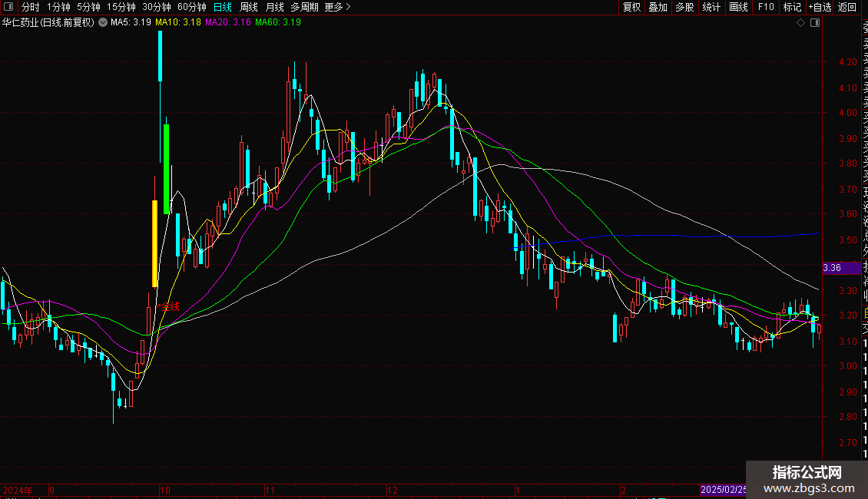Open the 多股 multi-stock view

click(x=684, y=7)
